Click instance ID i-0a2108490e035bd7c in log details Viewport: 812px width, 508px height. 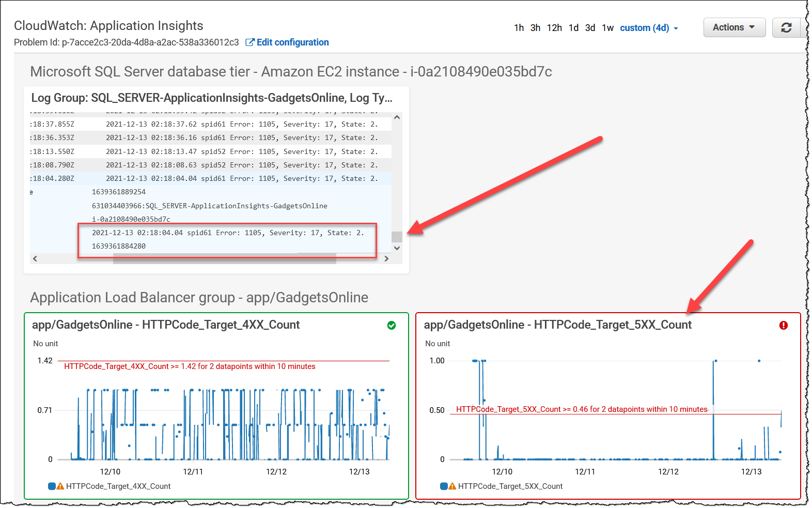tap(131, 219)
